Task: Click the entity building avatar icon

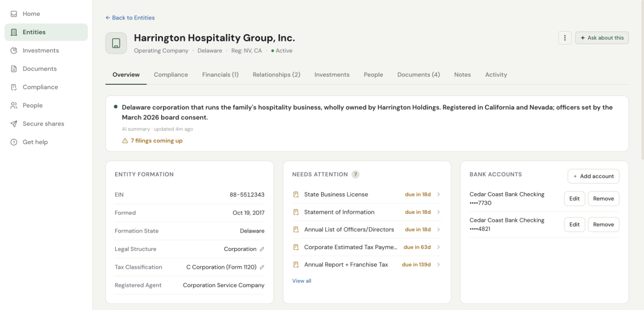Action: [116, 43]
